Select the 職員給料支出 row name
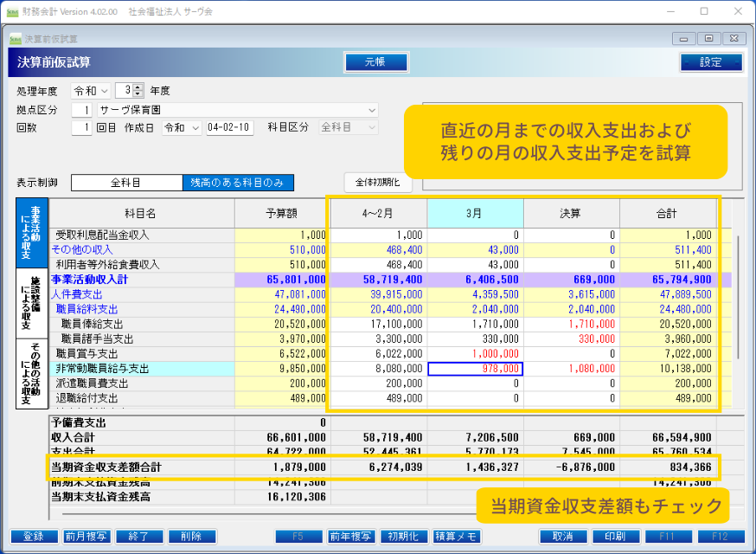This screenshot has height=554, width=756. coord(142,309)
